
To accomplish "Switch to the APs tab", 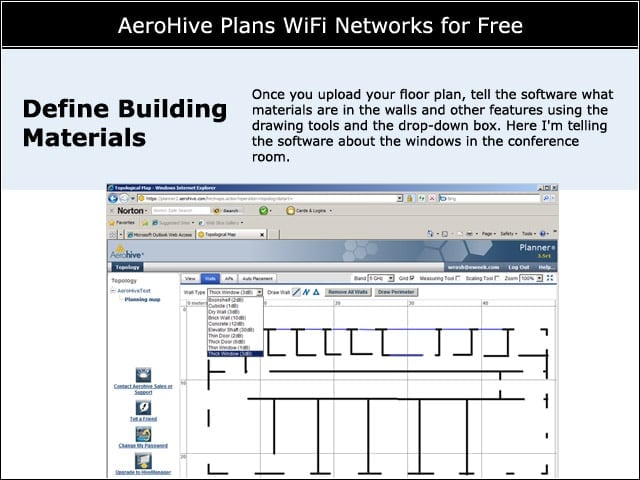I will coord(229,278).
